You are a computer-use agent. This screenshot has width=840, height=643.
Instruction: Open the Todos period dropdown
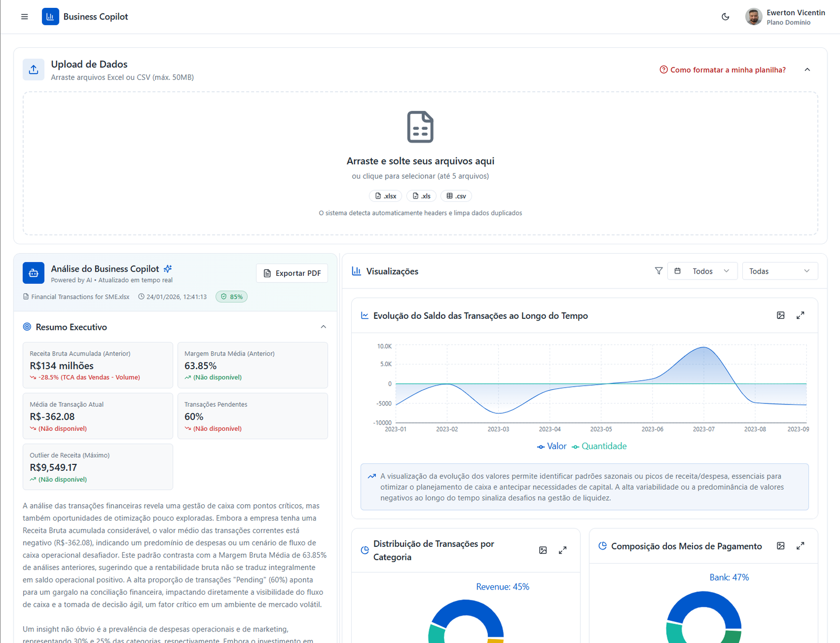pos(702,271)
